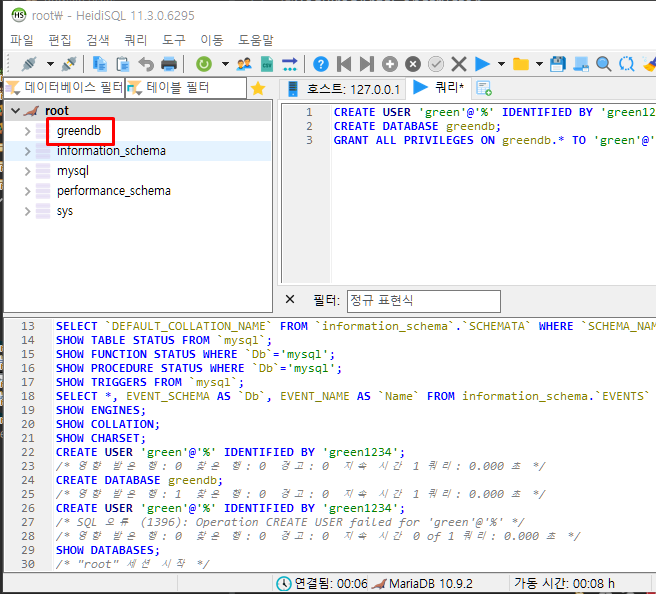Open the run query dropdown arrow
Viewport: 656px width, 594px height.
(x=501, y=64)
